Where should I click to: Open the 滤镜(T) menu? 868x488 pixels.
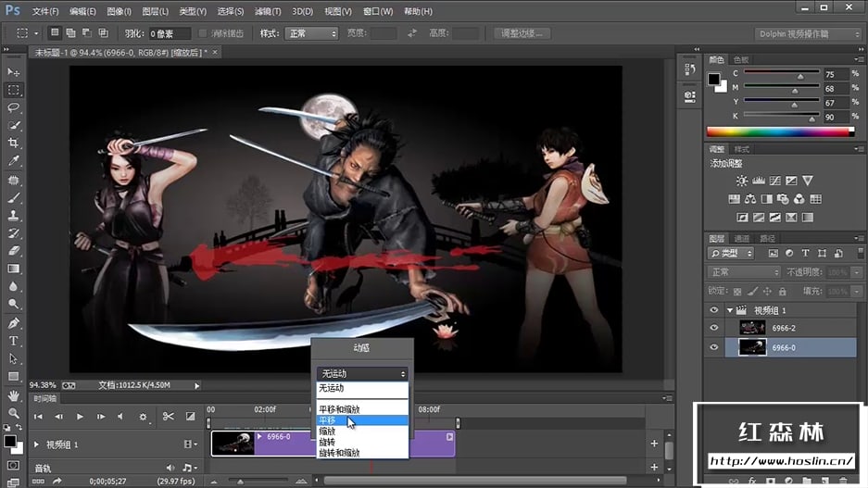point(268,11)
